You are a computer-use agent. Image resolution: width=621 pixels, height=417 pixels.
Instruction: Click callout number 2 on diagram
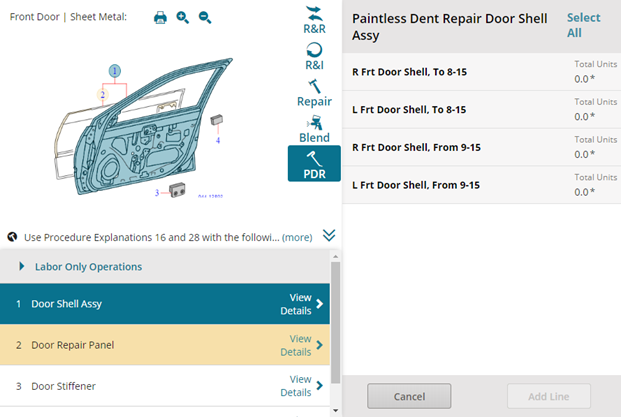[x=103, y=95]
